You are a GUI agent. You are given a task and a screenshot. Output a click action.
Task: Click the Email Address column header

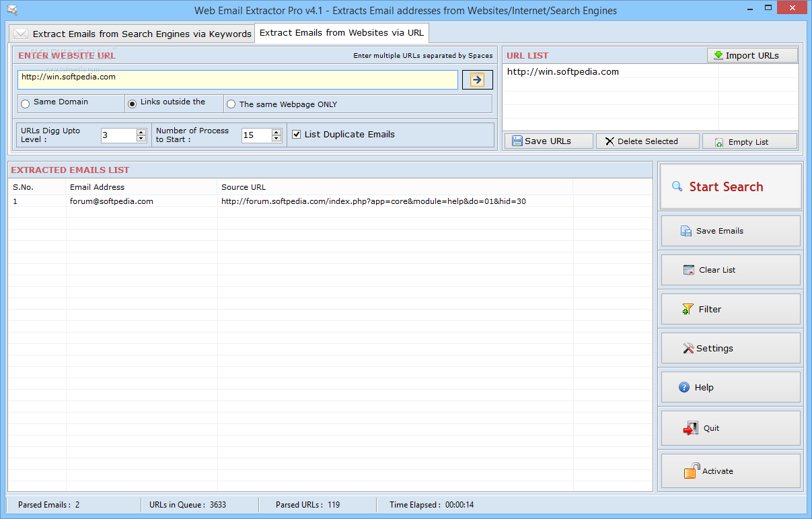142,187
